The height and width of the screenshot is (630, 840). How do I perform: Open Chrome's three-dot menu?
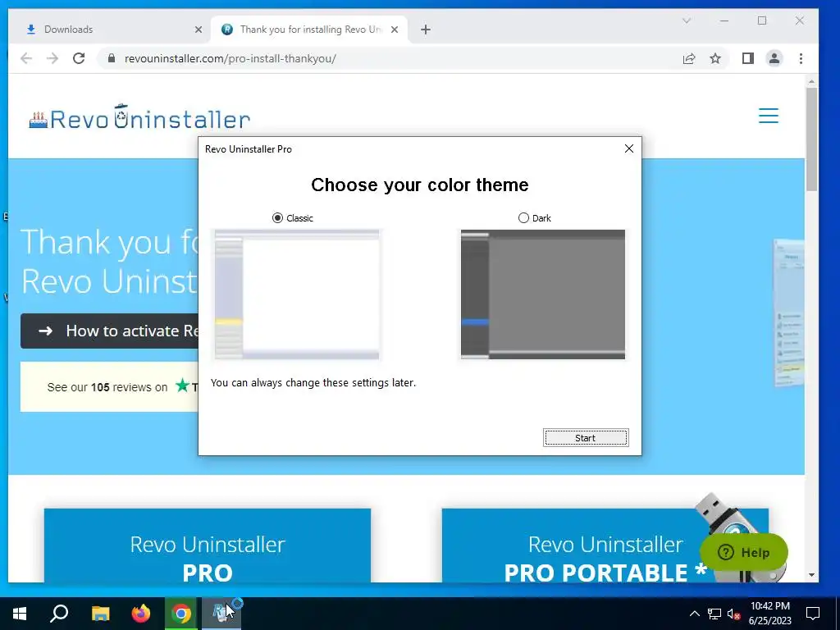801,58
